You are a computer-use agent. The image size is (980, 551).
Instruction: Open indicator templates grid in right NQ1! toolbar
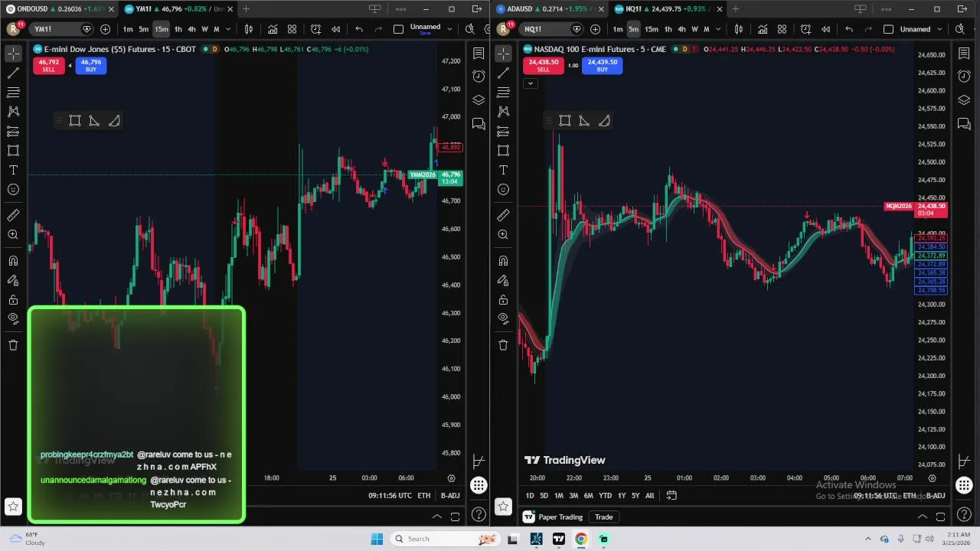(782, 29)
